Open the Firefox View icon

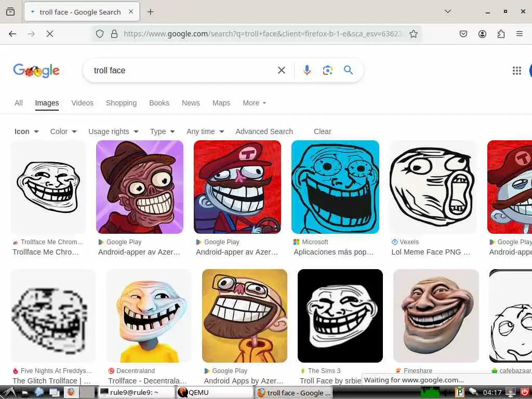10,12
